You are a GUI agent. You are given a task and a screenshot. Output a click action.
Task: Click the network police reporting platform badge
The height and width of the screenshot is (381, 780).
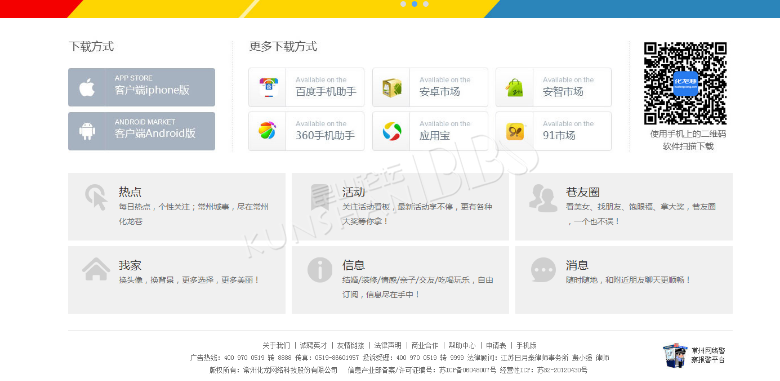[x=694, y=356]
